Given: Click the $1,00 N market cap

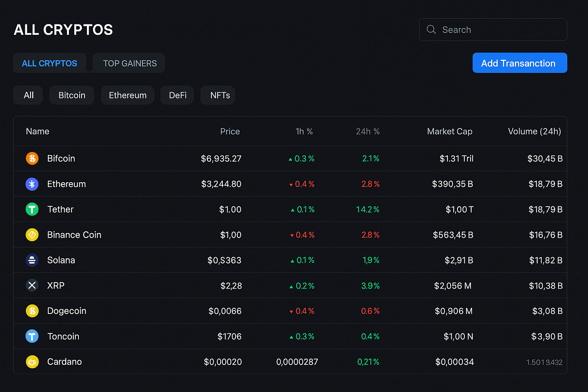Looking at the screenshot, I should (x=458, y=336).
